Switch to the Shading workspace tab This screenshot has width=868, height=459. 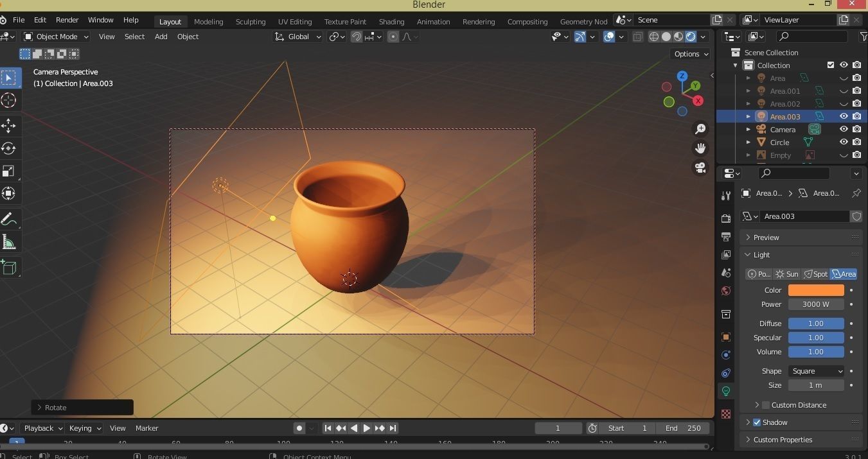tap(391, 21)
